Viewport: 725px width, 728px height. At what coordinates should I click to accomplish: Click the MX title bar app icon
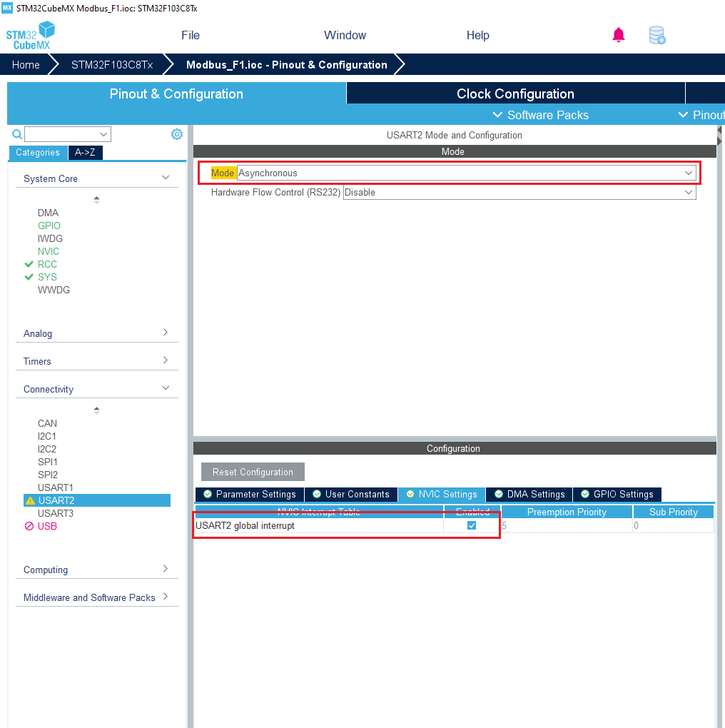[x=7, y=8]
